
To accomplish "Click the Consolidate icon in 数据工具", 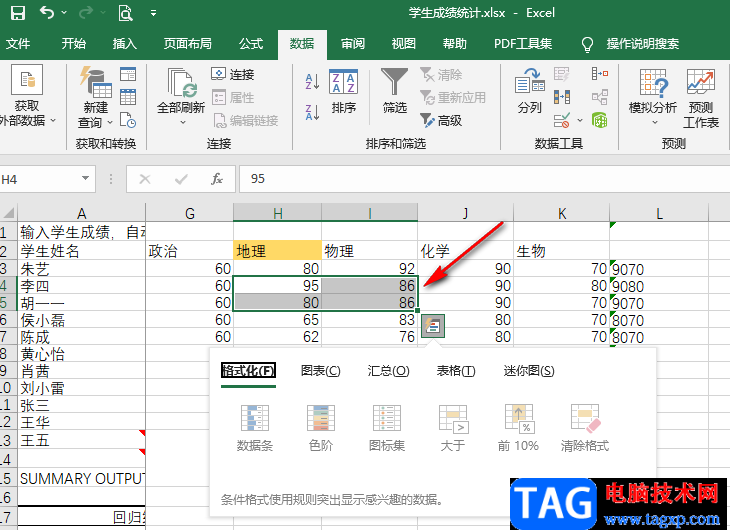I will 600,74.
